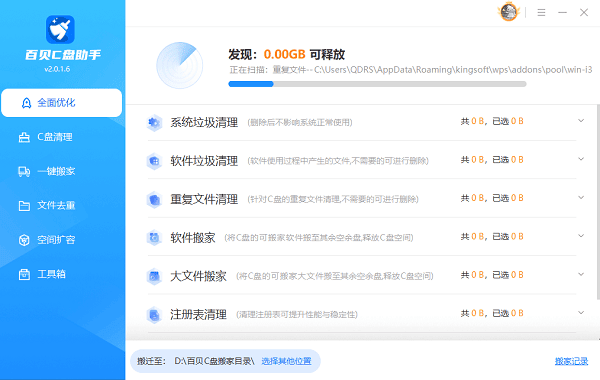The width and height of the screenshot is (600, 380).
Task: Close the 百贝C盘助手 window
Action: pos(584,13)
